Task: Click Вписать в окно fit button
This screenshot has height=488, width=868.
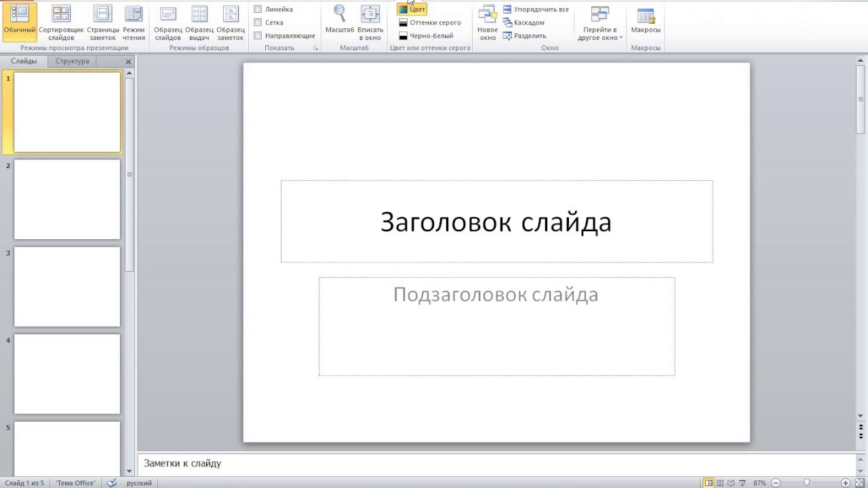Action: pyautogui.click(x=370, y=22)
